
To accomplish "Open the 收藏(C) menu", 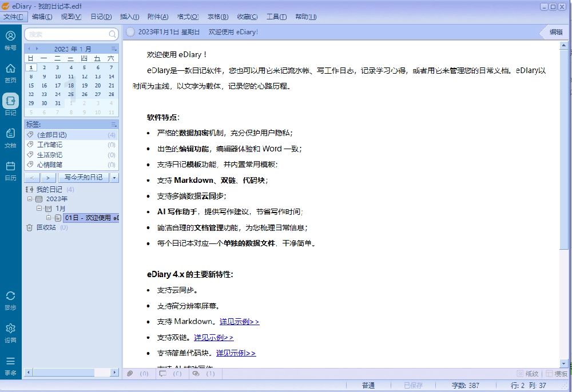I will 247,17.
